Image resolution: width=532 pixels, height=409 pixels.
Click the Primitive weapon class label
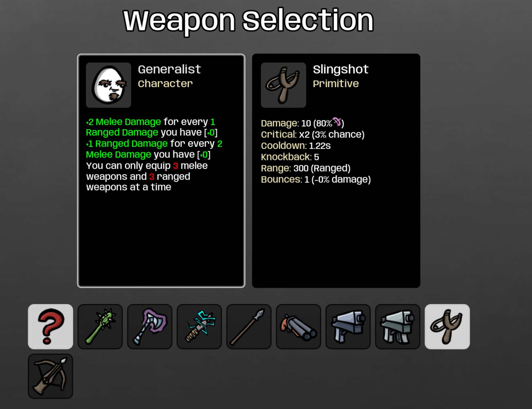point(336,84)
